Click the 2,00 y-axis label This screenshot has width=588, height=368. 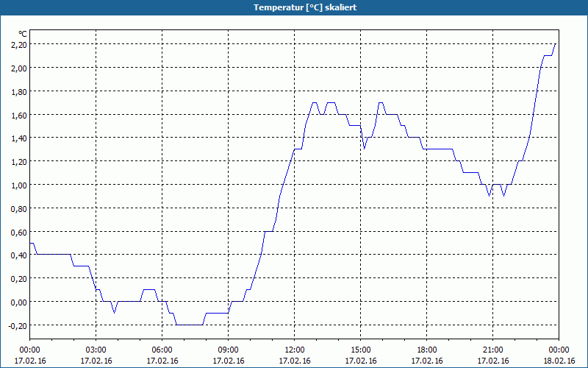pyautogui.click(x=19, y=68)
